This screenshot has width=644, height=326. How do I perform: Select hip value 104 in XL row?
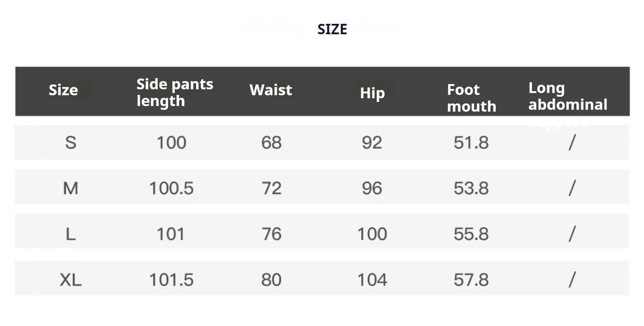click(372, 280)
